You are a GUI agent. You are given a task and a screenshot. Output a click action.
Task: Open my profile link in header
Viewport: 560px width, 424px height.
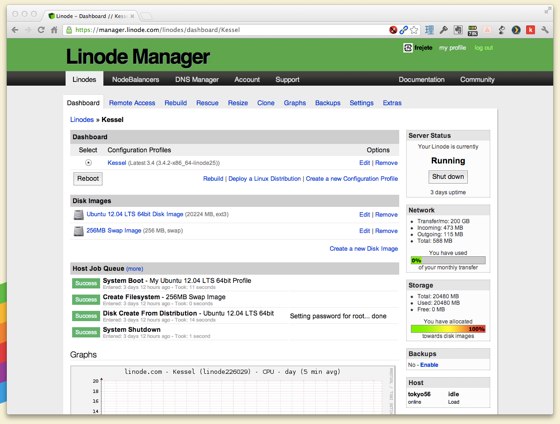coord(452,48)
